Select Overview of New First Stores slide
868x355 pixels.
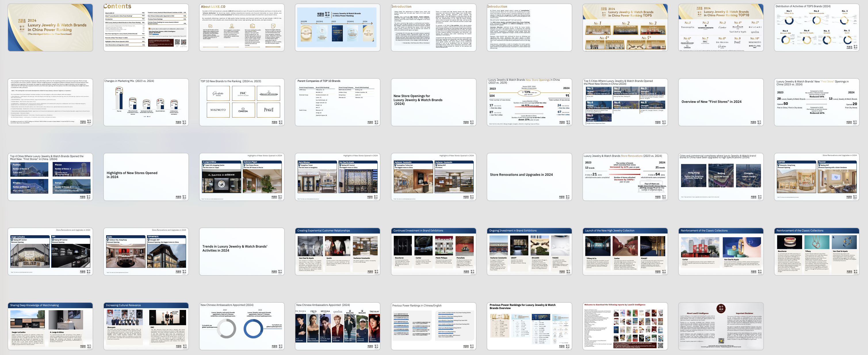coord(721,102)
